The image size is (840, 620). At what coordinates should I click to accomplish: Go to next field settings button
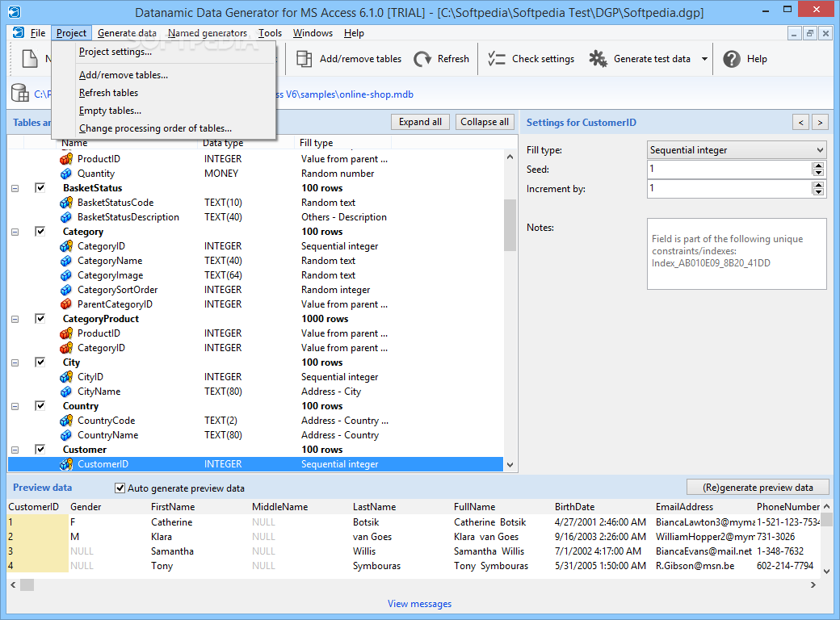(x=820, y=123)
